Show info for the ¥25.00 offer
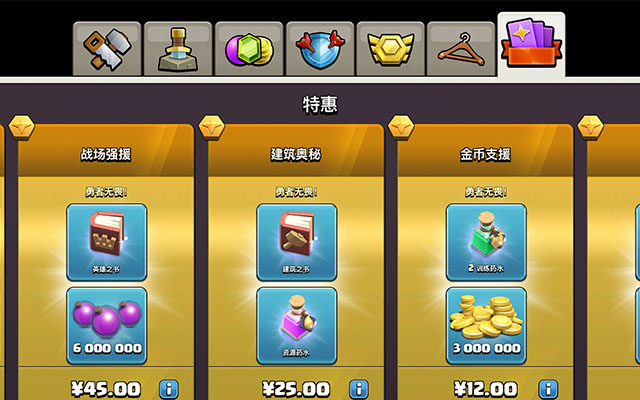Viewport: 640px width, 400px height. tap(359, 389)
